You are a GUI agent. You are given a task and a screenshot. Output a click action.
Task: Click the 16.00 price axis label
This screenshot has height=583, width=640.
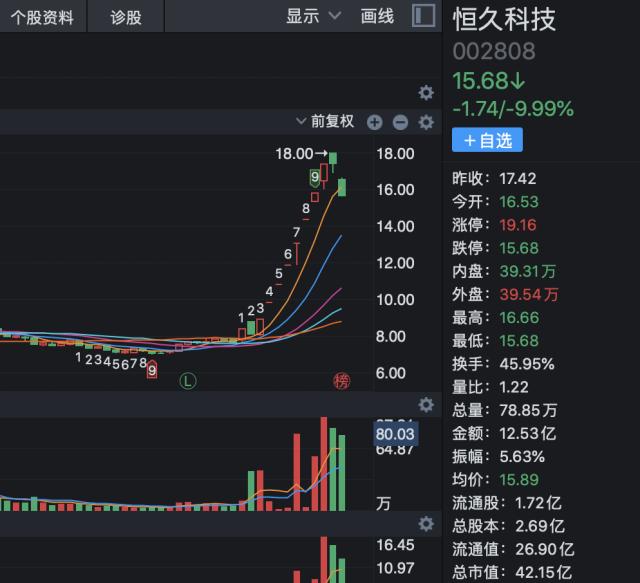[395, 190]
